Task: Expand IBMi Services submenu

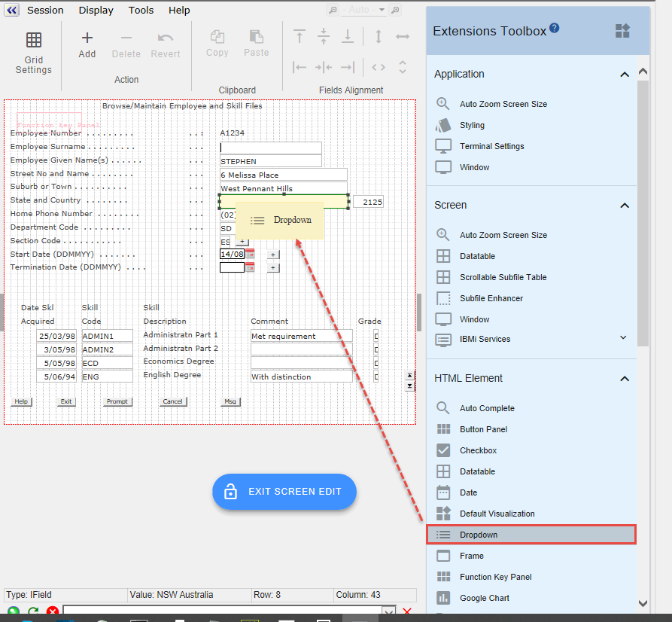Action: click(x=623, y=337)
